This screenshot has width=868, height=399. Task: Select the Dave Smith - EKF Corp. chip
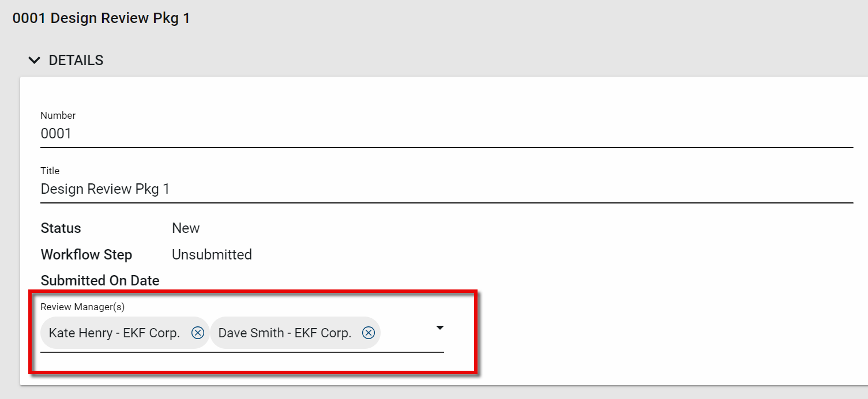point(285,333)
